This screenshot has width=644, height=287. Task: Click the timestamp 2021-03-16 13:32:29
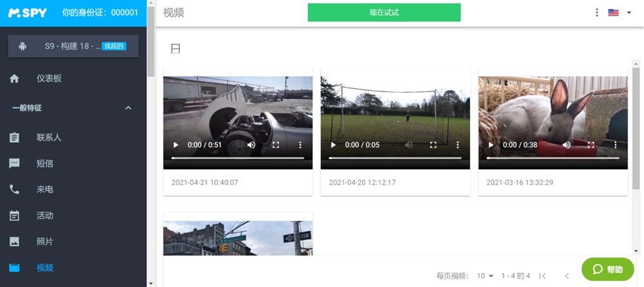click(520, 182)
